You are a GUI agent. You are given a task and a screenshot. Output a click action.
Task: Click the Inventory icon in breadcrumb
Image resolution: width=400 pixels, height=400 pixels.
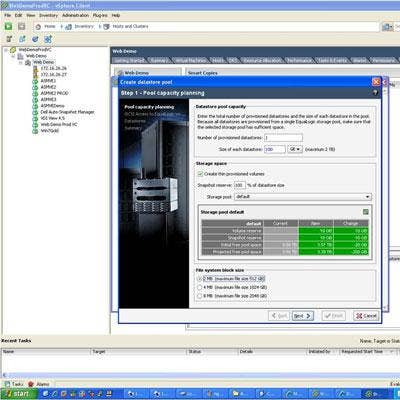pyautogui.click(x=69, y=27)
